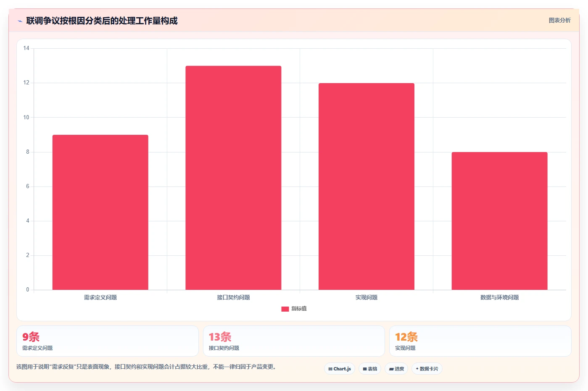Click the x-axis label 需求定义问题
The width and height of the screenshot is (588, 391).
point(100,297)
